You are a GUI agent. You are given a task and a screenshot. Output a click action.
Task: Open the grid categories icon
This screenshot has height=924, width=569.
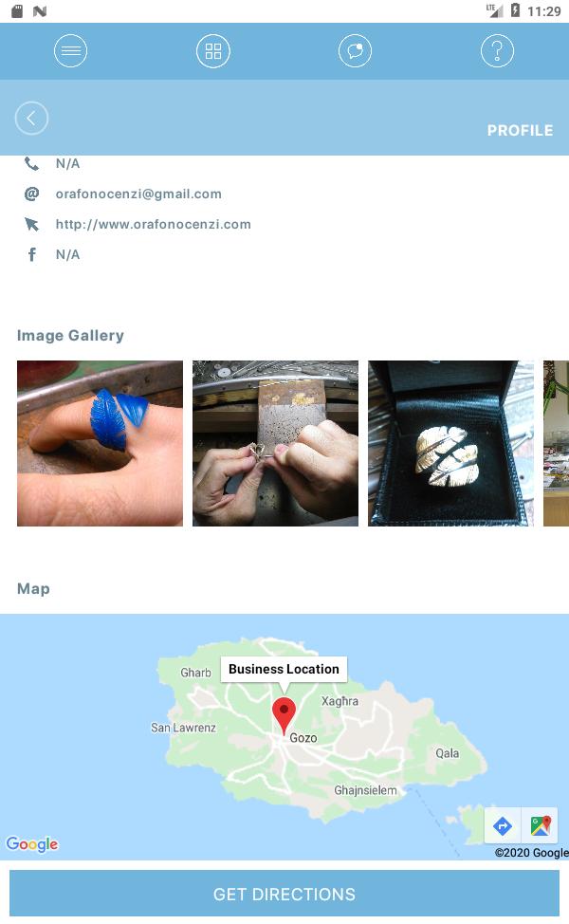(213, 51)
